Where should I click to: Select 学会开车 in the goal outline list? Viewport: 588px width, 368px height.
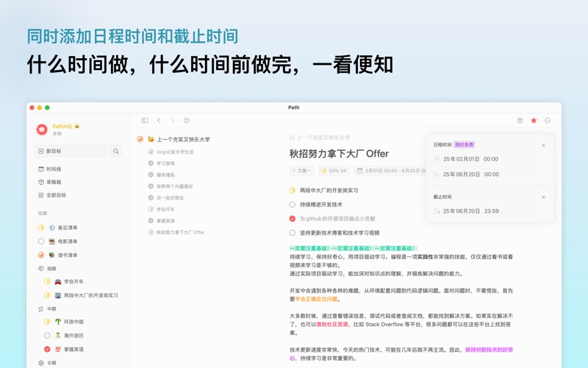coord(165,210)
